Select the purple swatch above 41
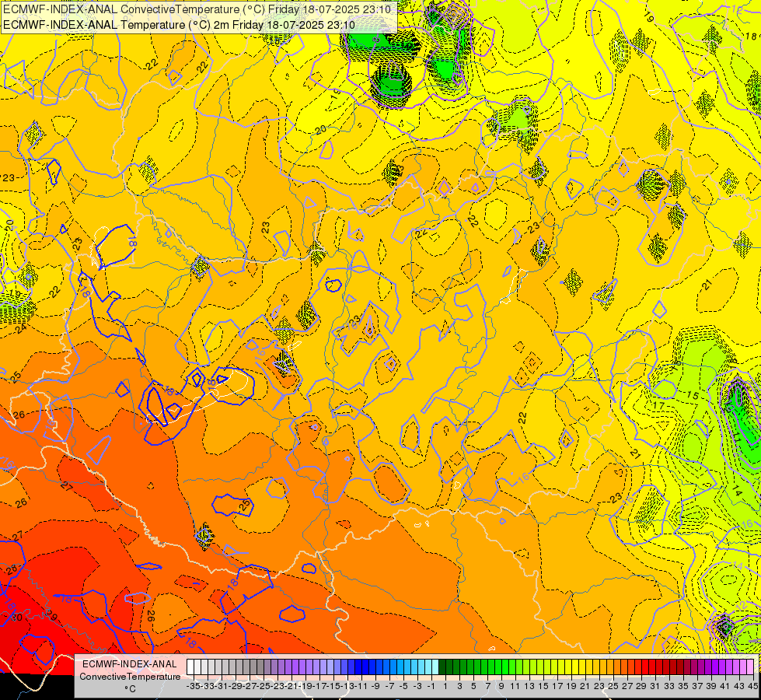 coord(723,667)
